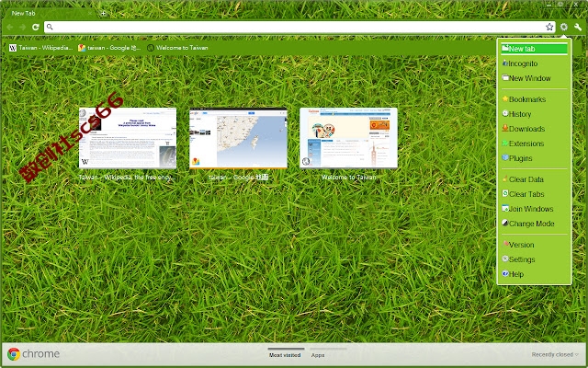Select Clear Data in the menu
Image resolution: width=588 pixels, height=368 pixels.
point(534,179)
